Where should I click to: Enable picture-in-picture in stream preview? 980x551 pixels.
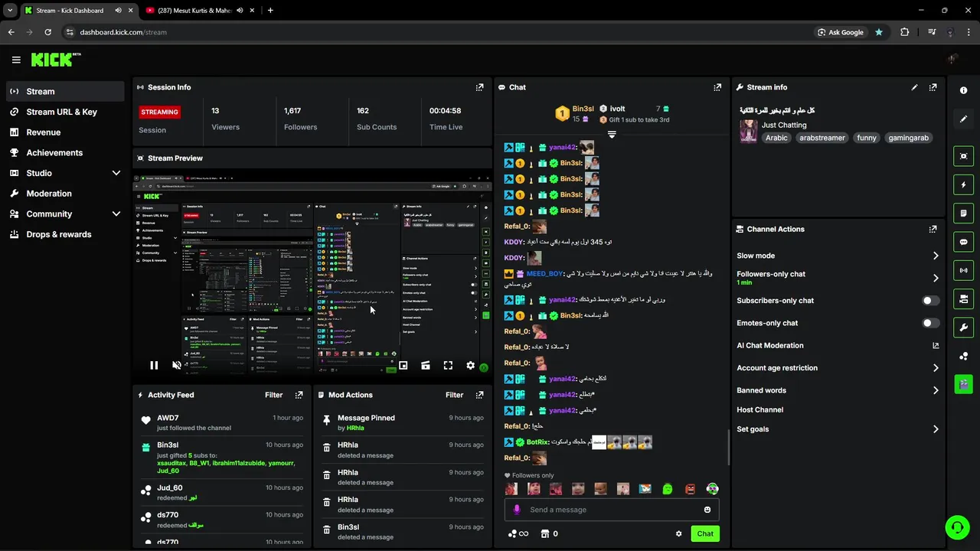(x=403, y=366)
